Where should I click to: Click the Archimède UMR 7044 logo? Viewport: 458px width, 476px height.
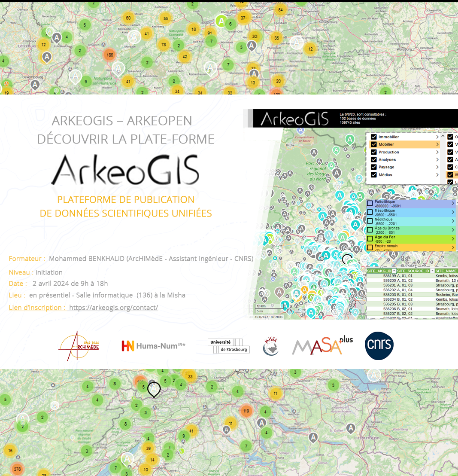click(79, 346)
